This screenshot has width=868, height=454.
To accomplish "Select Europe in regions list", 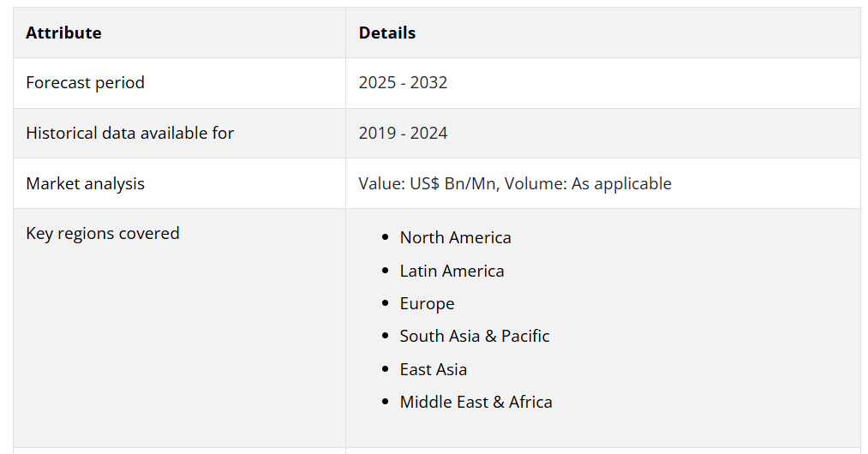I will tap(428, 303).
